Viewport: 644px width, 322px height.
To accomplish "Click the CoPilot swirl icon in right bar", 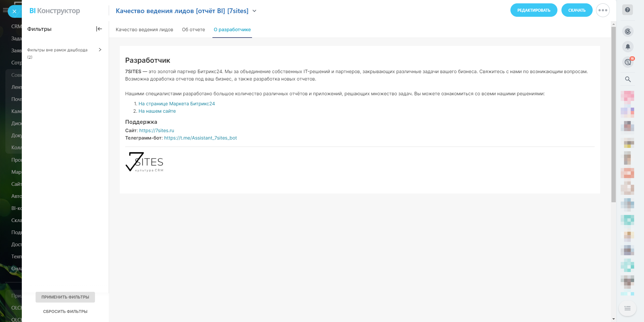I will pyautogui.click(x=628, y=32).
